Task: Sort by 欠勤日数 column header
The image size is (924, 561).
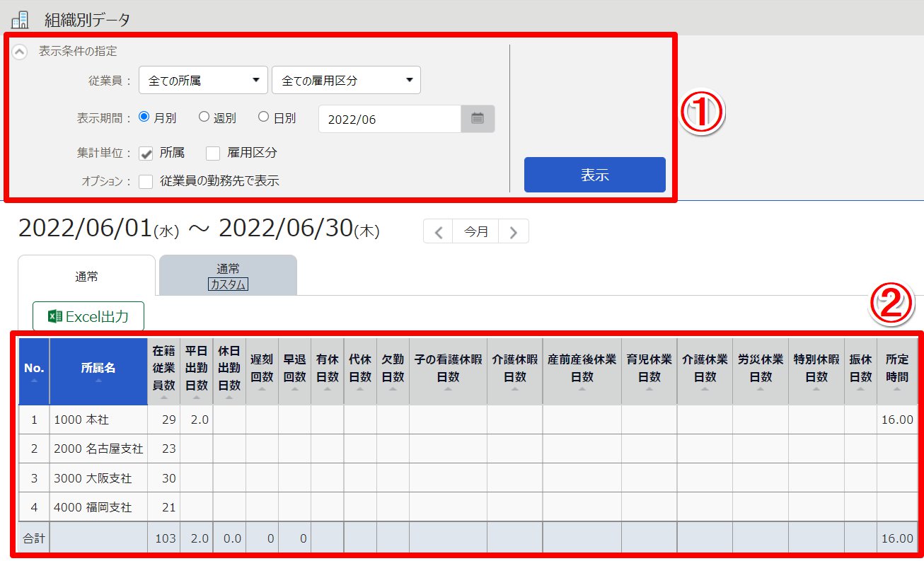Action: pyautogui.click(x=393, y=371)
